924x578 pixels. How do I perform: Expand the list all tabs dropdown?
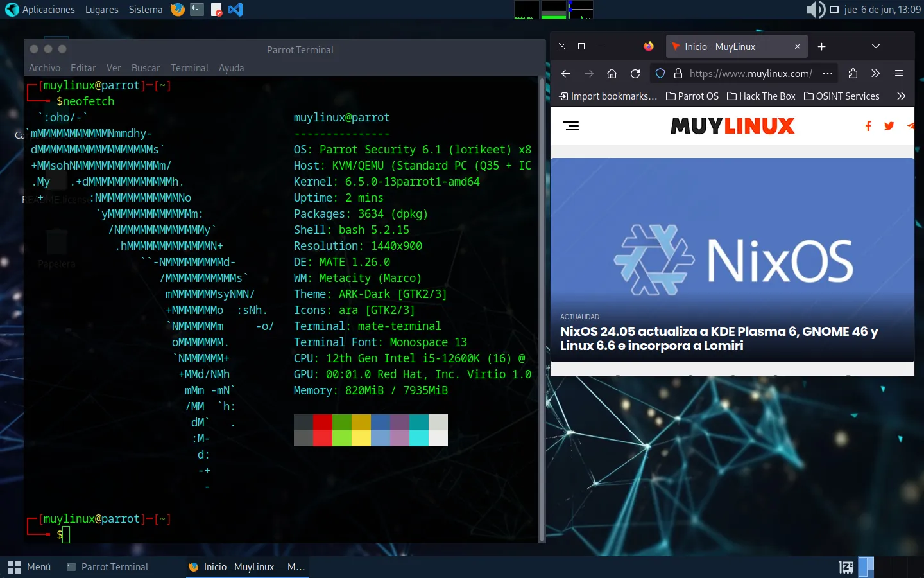[x=875, y=46]
